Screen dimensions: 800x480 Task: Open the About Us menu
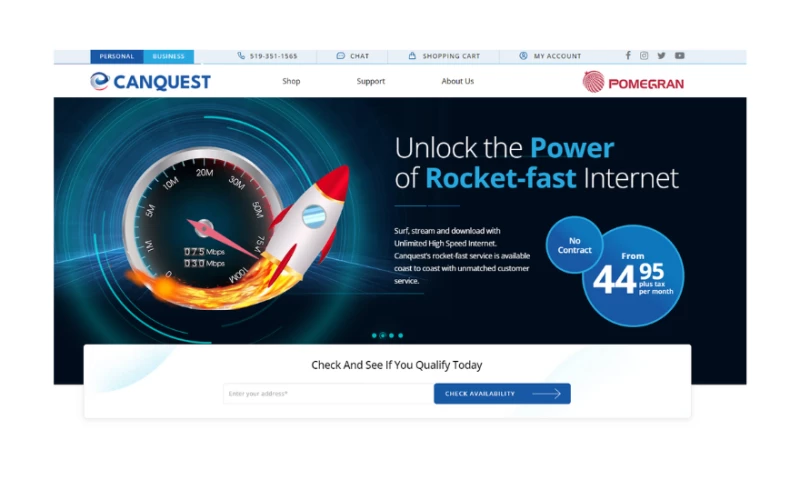[458, 81]
